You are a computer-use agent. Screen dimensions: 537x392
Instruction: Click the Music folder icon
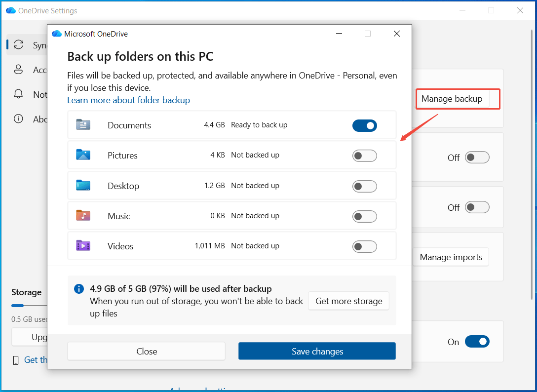pos(84,216)
